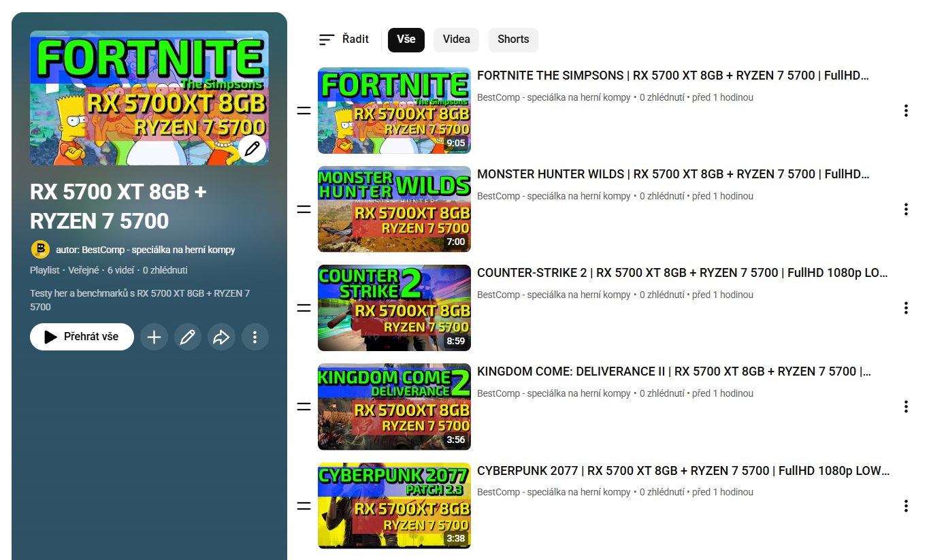Click the Přehrát vše button

[x=82, y=337]
